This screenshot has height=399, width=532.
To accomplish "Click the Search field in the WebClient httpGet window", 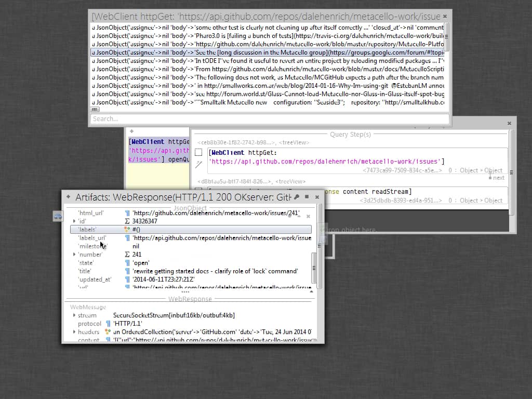I will (x=270, y=119).
